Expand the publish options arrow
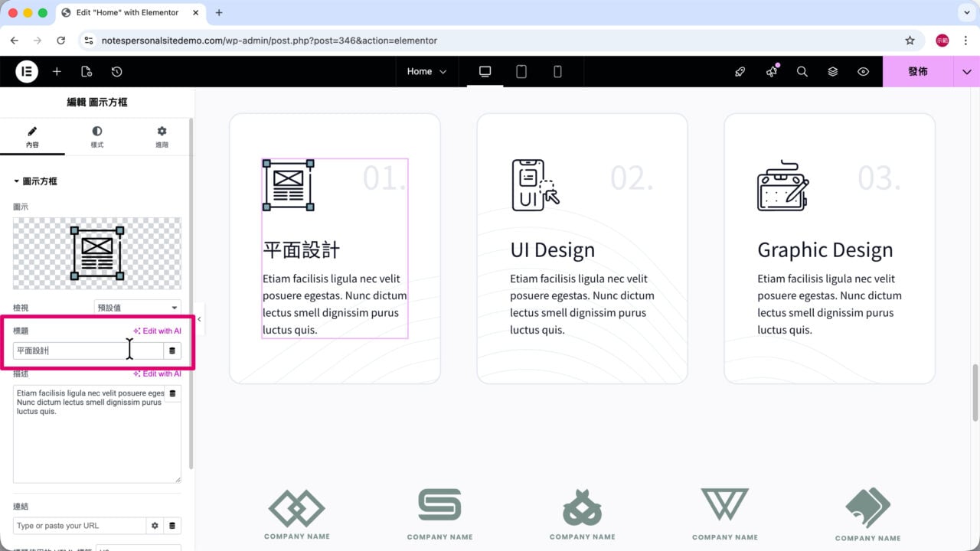The width and height of the screenshot is (980, 551). tap(966, 71)
